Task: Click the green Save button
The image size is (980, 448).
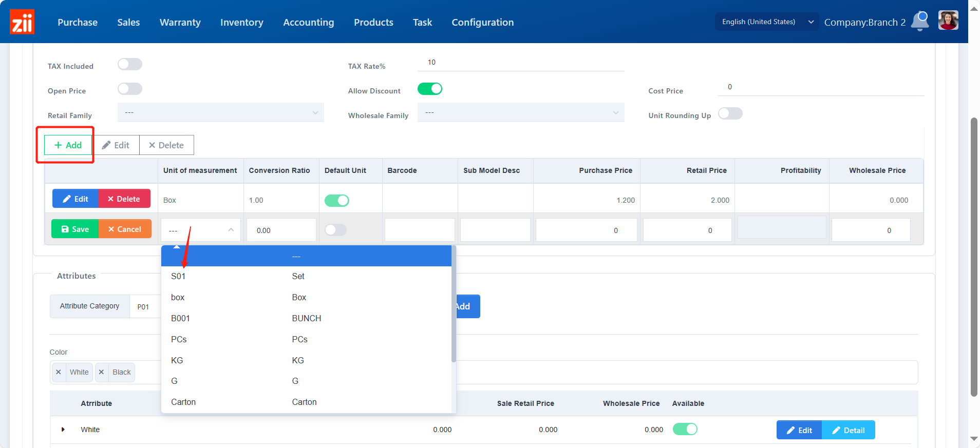Action: coord(75,229)
